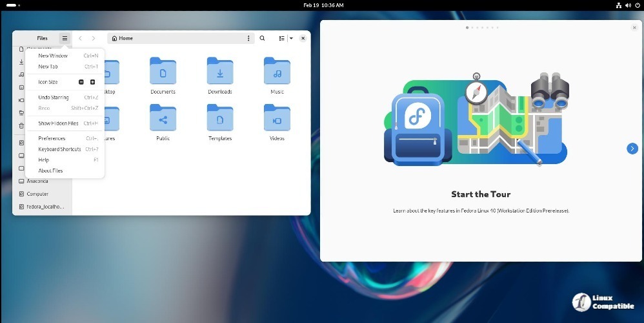The width and height of the screenshot is (644, 323).
Task: Click the search magnifier in Files
Action: 262,38
